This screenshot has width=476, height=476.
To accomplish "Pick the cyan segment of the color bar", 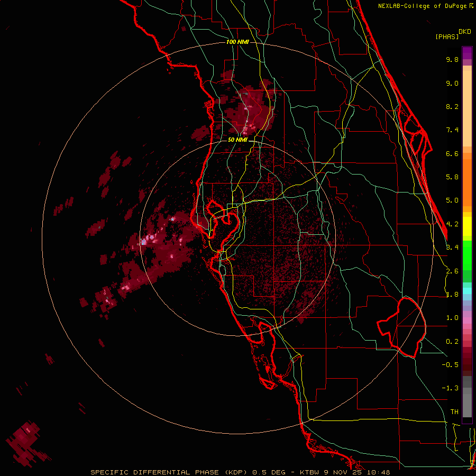I will pos(467,290).
